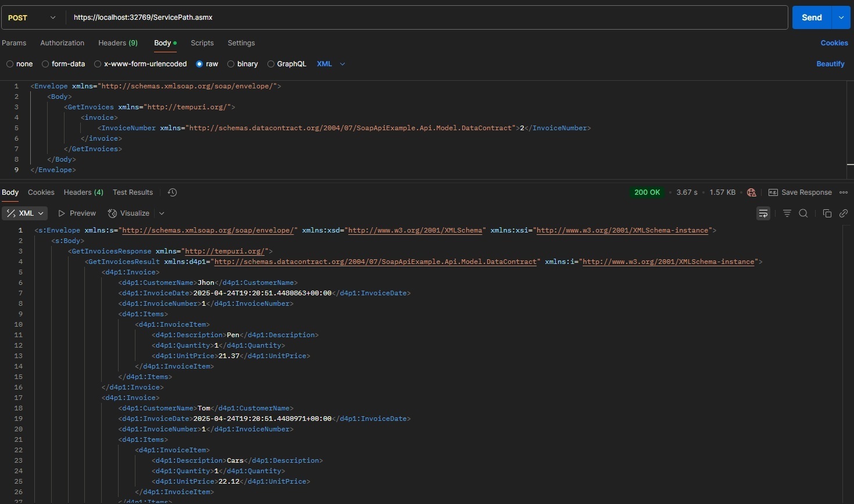Open the response Body tab
The width and height of the screenshot is (854, 504).
pyautogui.click(x=10, y=192)
